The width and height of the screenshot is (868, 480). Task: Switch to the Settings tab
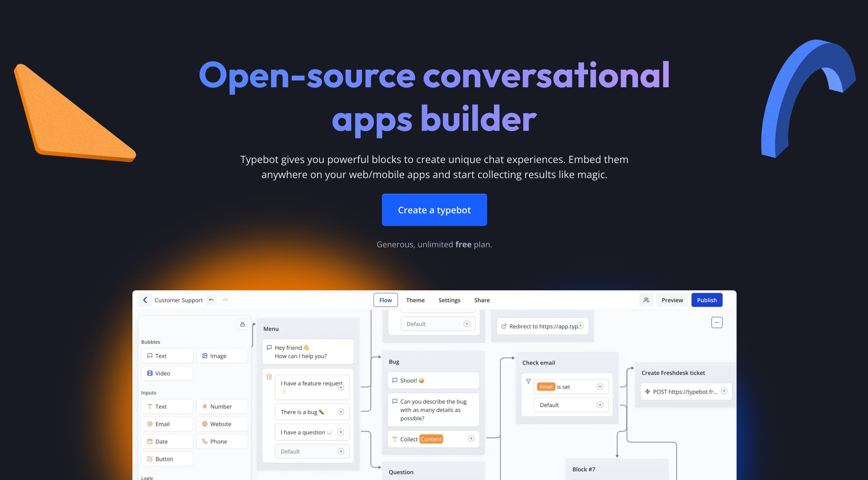click(x=449, y=300)
